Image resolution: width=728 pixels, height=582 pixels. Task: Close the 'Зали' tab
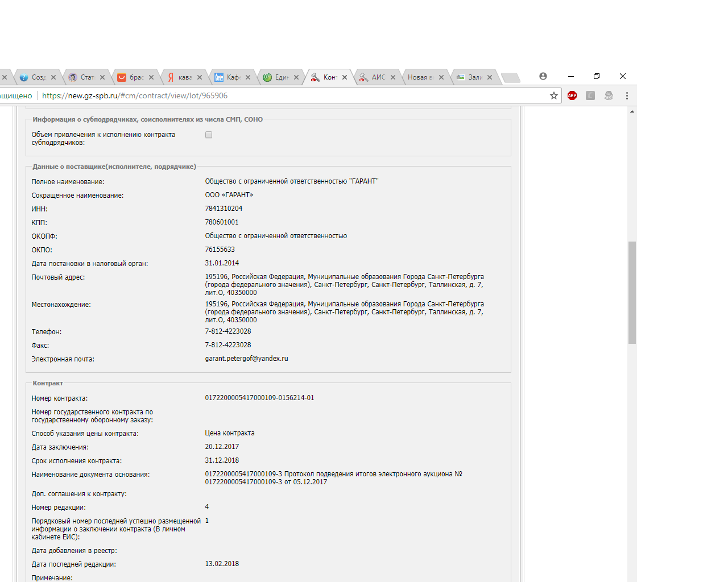pos(490,77)
